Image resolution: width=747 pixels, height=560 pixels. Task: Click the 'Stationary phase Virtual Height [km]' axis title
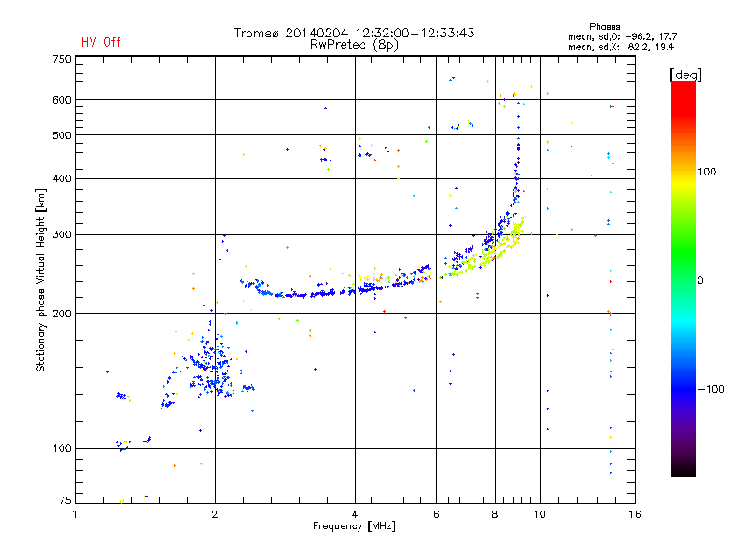coord(41,280)
